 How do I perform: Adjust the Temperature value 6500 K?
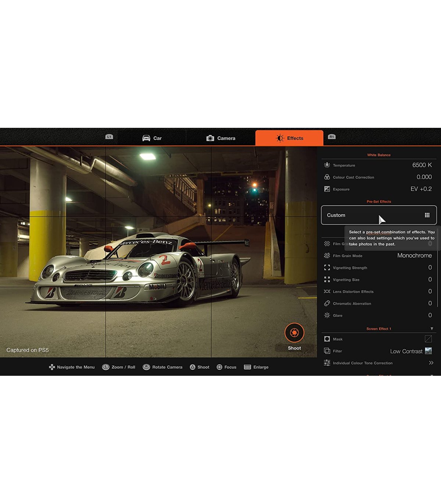coord(422,165)
